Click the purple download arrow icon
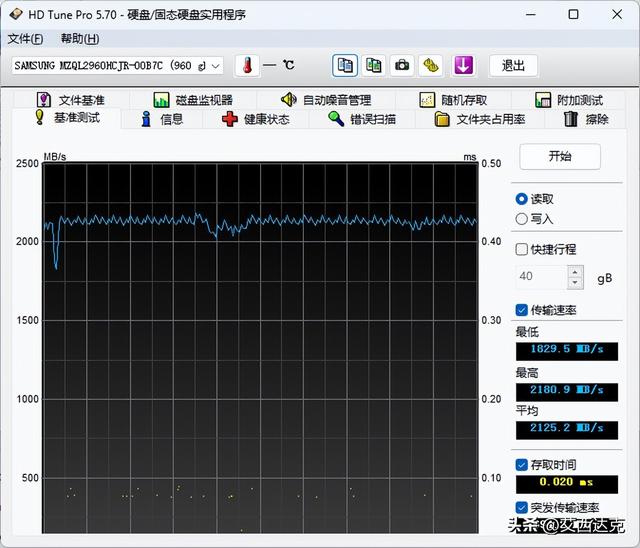 coord(463,65)
